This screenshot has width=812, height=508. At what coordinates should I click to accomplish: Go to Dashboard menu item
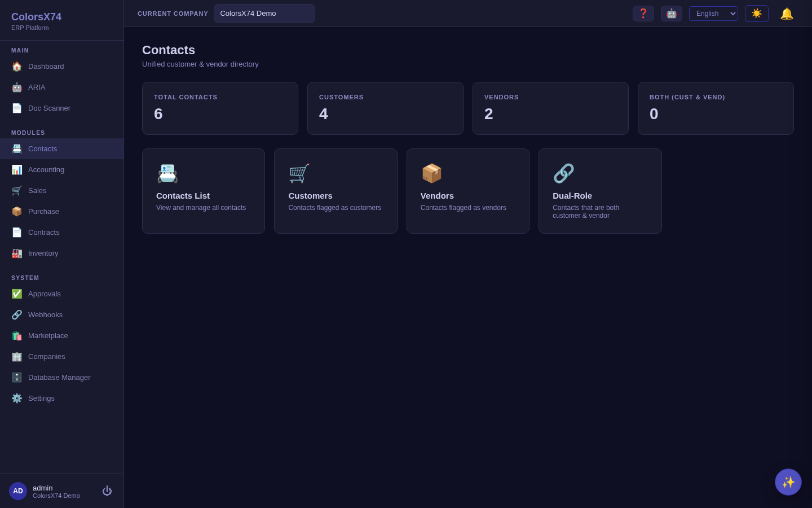(x=62, y=67)
